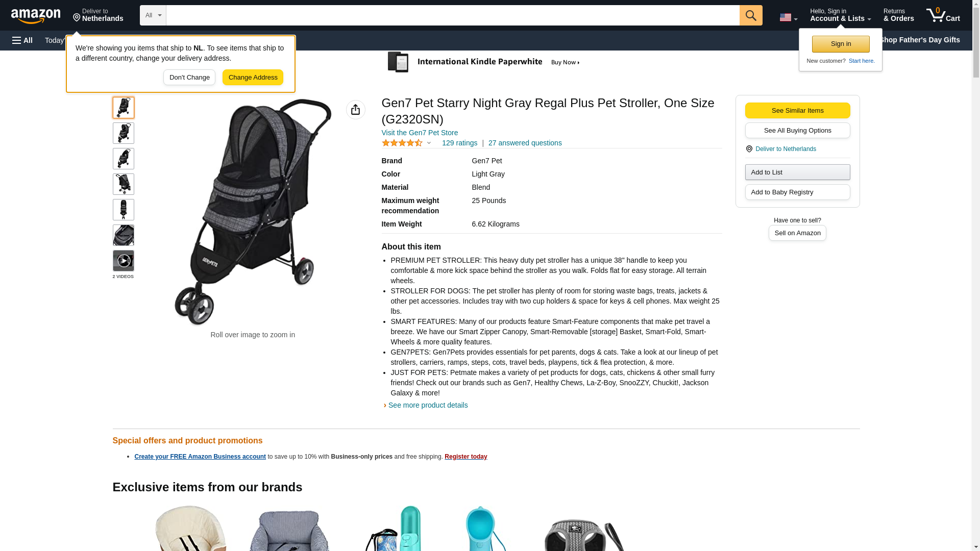Click the star rating icons
The height and width of the screenshot is (551, 980).
coord(402,143)
